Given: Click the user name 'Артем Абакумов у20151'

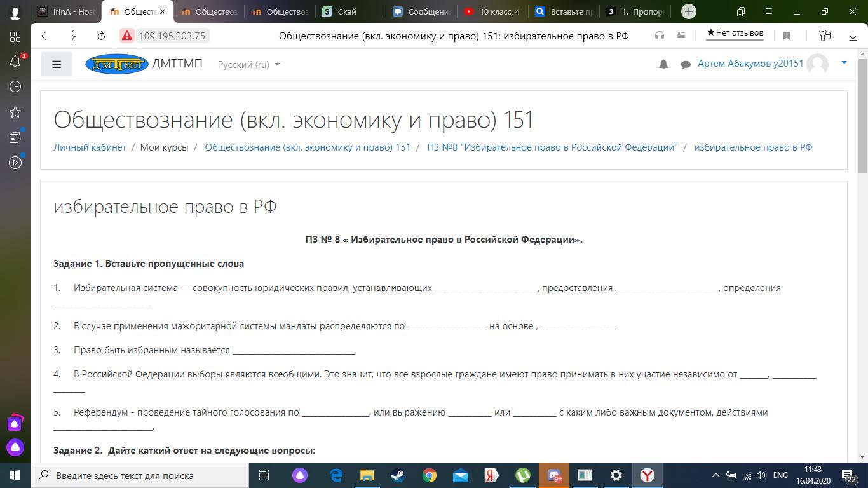Looking at the screenshot, I should click(750, 64).
